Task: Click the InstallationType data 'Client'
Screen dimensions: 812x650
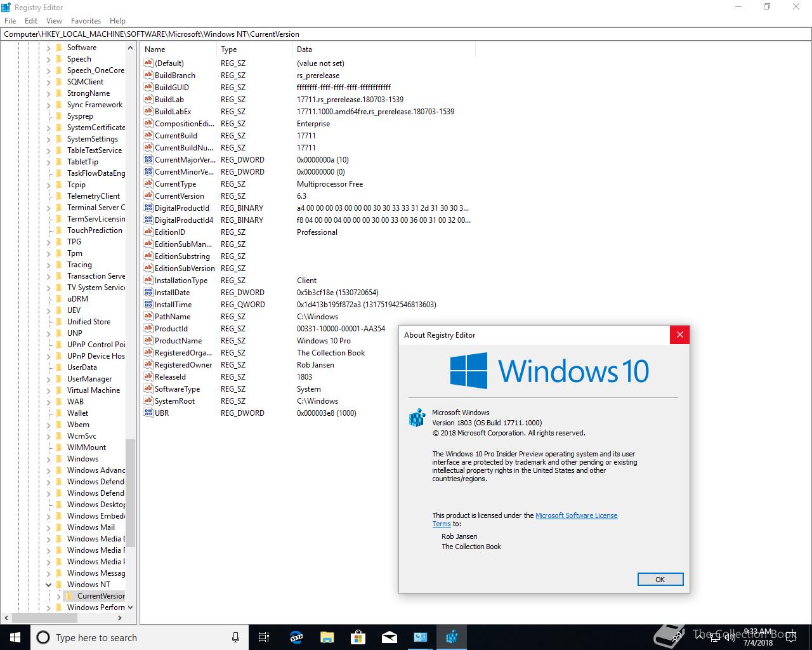Action: (x=306, y=281)
